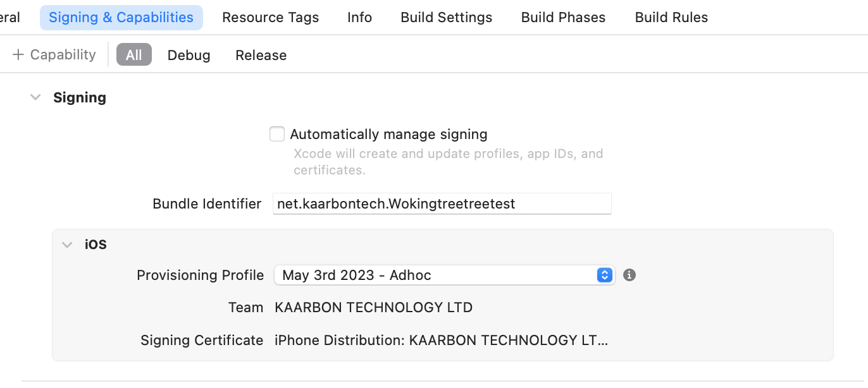
Task: Go to the Build Settings tab
Action: [x=446, y=18]
